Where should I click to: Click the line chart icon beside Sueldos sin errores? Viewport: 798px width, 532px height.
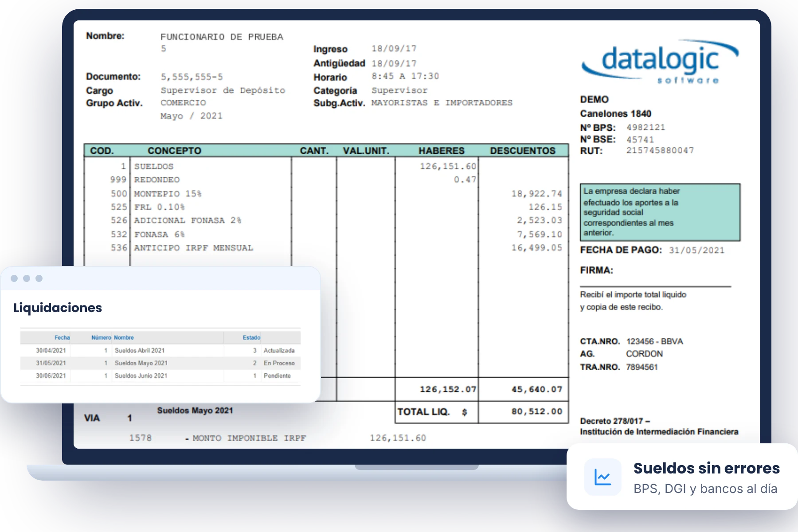[602, 477]
